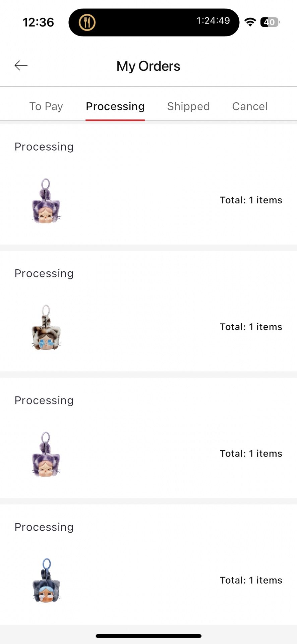Tap the home indicator bar
297x644 pixels.
tap(148, 636)
